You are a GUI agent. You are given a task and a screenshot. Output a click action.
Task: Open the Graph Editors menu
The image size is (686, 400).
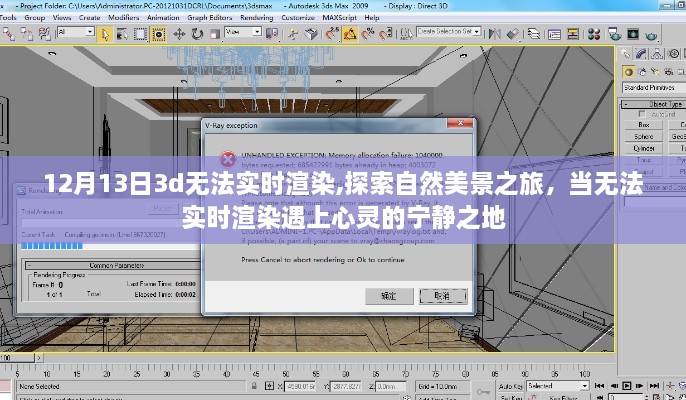[x=210, y=18]
